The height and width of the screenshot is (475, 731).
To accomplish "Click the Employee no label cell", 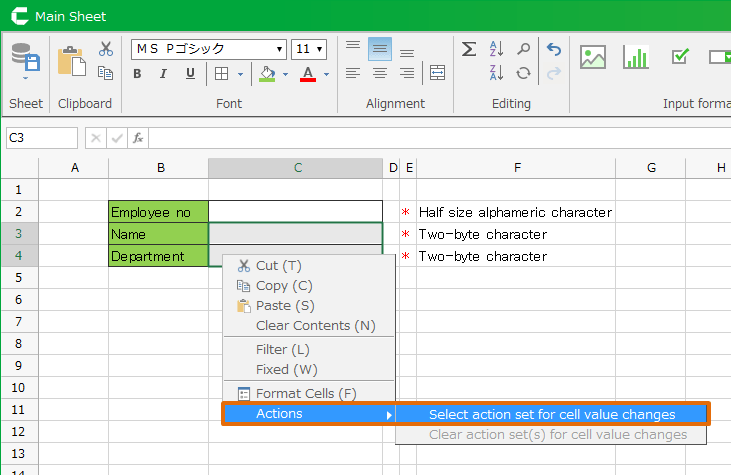I will [159, 212].
